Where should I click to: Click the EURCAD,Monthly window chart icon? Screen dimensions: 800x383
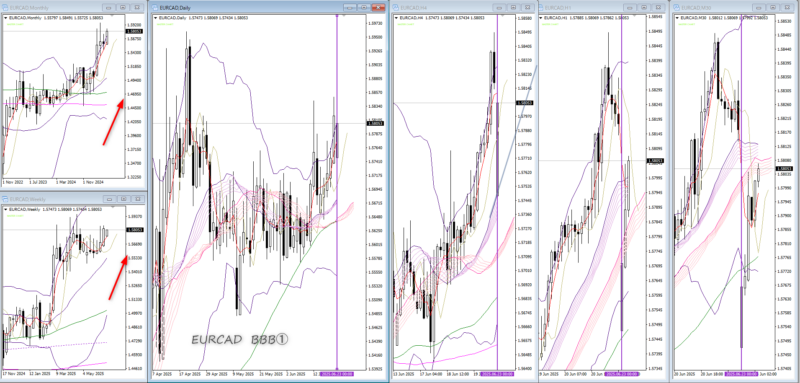pos(5,8)
